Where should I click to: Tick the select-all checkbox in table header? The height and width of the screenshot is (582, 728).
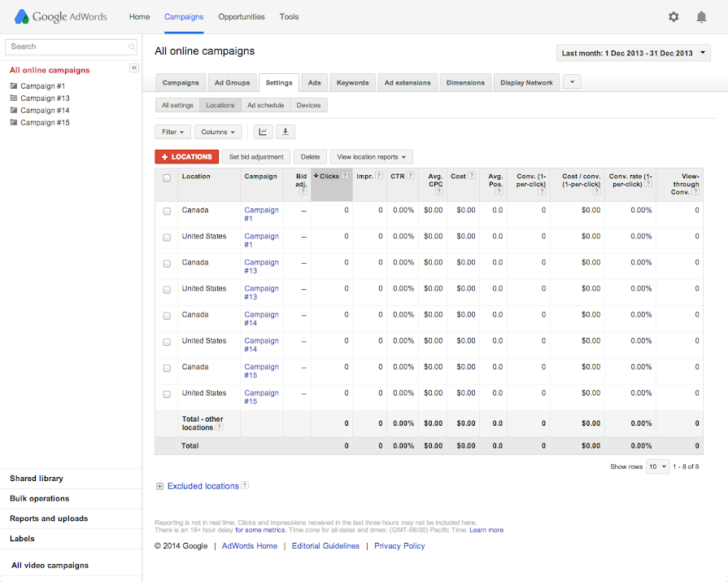167,177
